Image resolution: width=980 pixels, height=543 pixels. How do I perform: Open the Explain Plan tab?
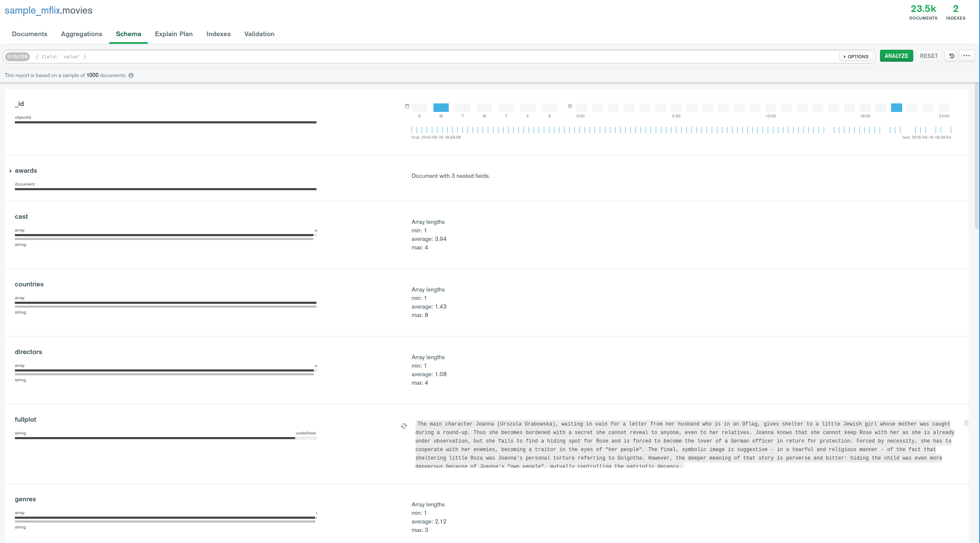tap(174, 34)
